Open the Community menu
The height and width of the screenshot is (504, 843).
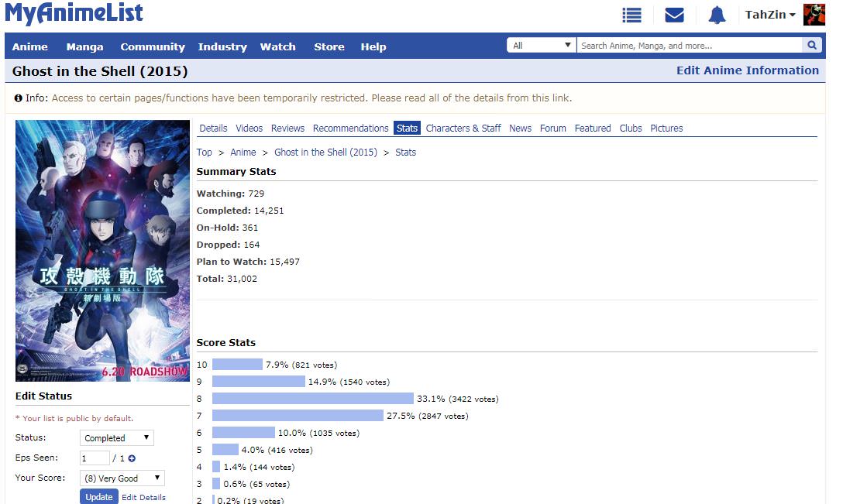(x=153, y=46)
